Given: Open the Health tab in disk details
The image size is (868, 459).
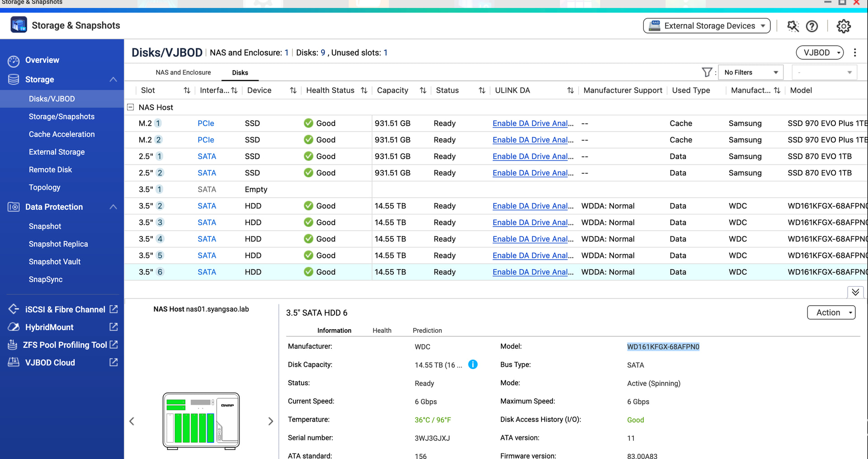Looking at the screenshot, I should 382,331.
